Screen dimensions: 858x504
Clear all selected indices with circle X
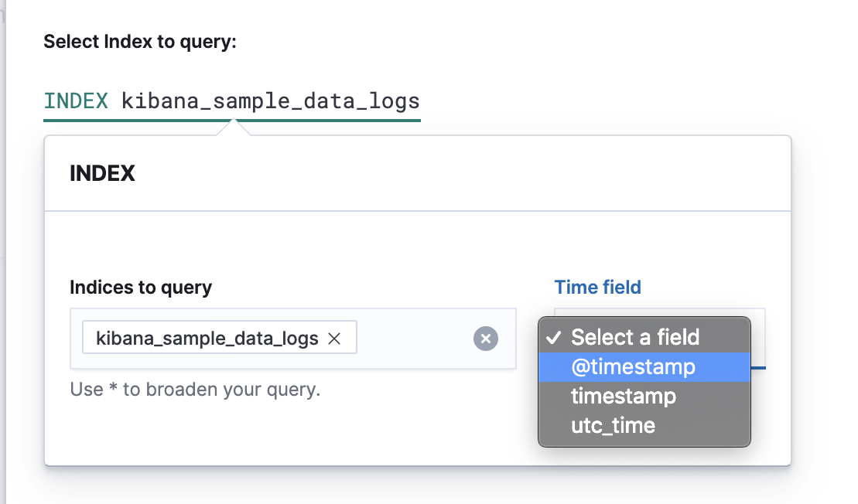coord(486,339)
